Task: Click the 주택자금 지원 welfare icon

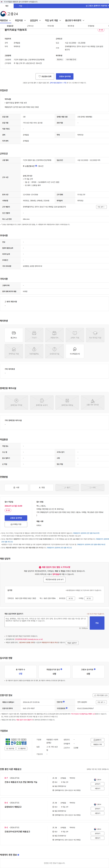Action: 14,351
